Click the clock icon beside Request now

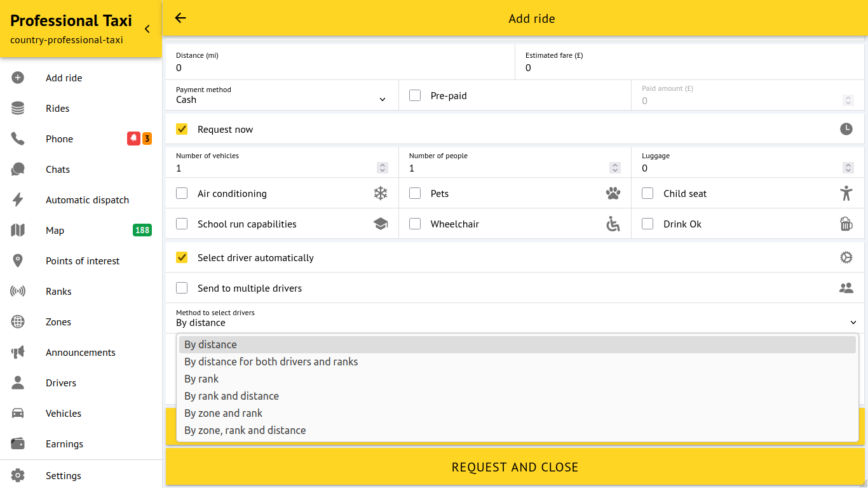click(x=846, y=129)
